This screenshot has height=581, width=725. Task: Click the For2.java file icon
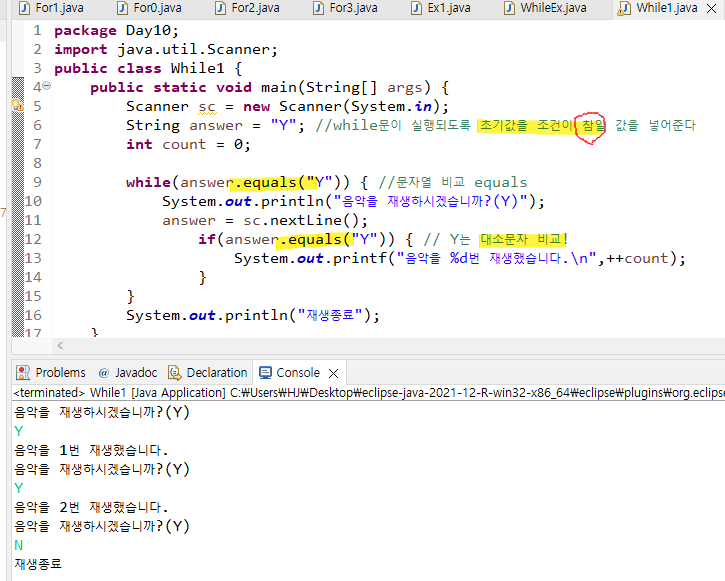point(221,8)
